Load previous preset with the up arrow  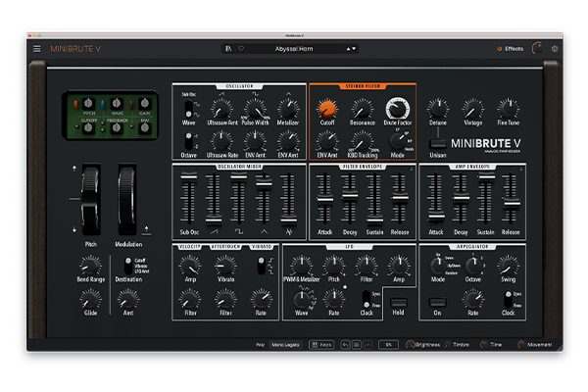click(x=348, y=49)
